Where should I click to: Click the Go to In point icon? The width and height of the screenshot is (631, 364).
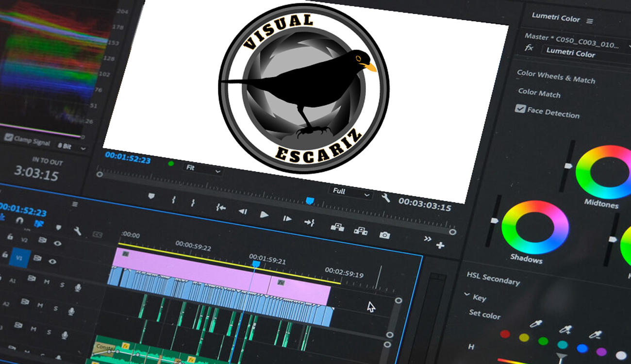coord(221,208)
